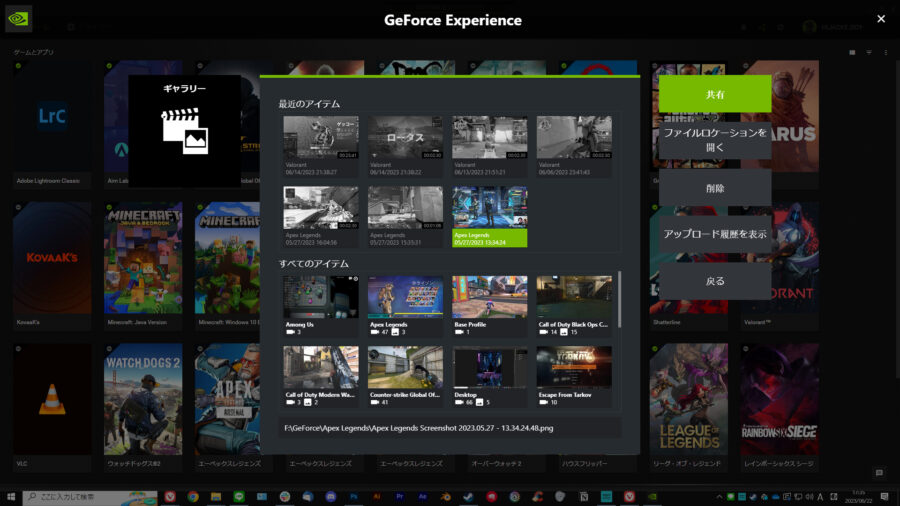Image resolution: width=900 pixels, height=506 pixels.
Task: Click the gallery list vertical scrollbar
Action: pos(619,299)
